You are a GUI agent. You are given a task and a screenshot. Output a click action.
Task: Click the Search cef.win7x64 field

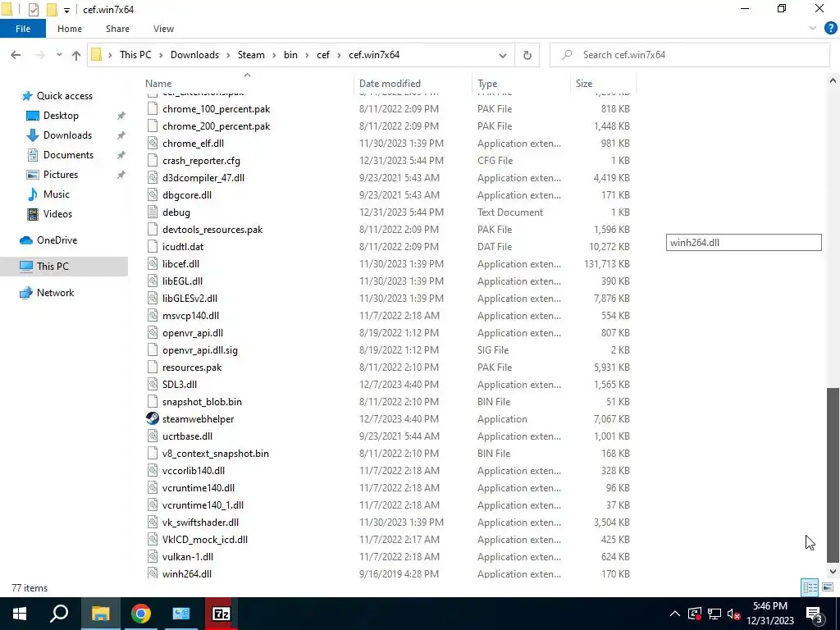pos(690,55)
